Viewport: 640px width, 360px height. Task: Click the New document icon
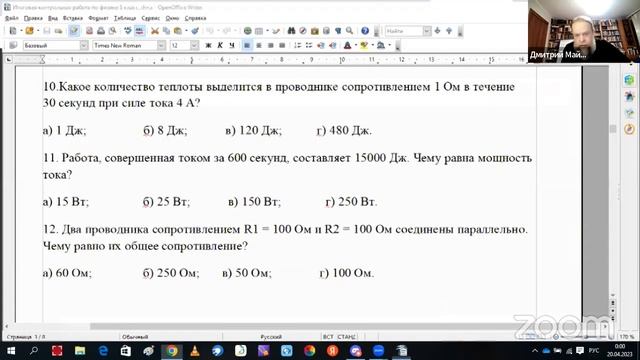pos(13,31)
